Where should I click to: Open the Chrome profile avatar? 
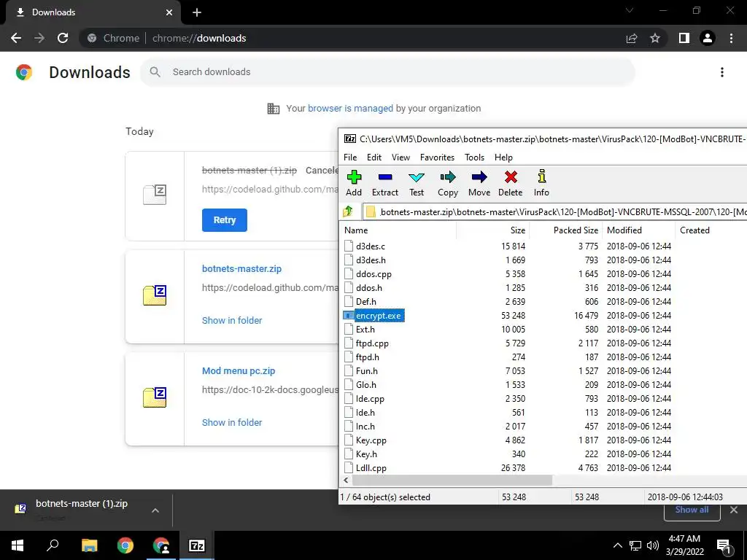pos(708,38)
